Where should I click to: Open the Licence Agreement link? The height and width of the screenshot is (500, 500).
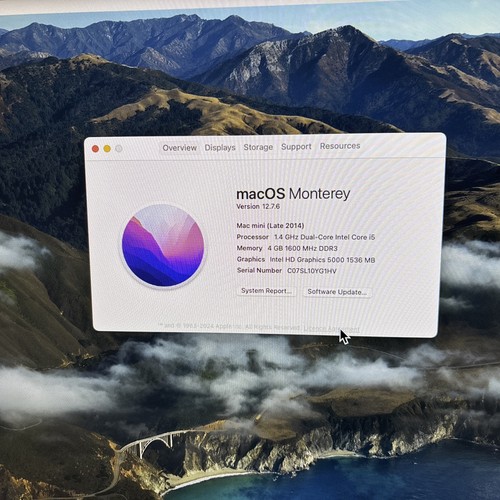click(x=331, y=329)
